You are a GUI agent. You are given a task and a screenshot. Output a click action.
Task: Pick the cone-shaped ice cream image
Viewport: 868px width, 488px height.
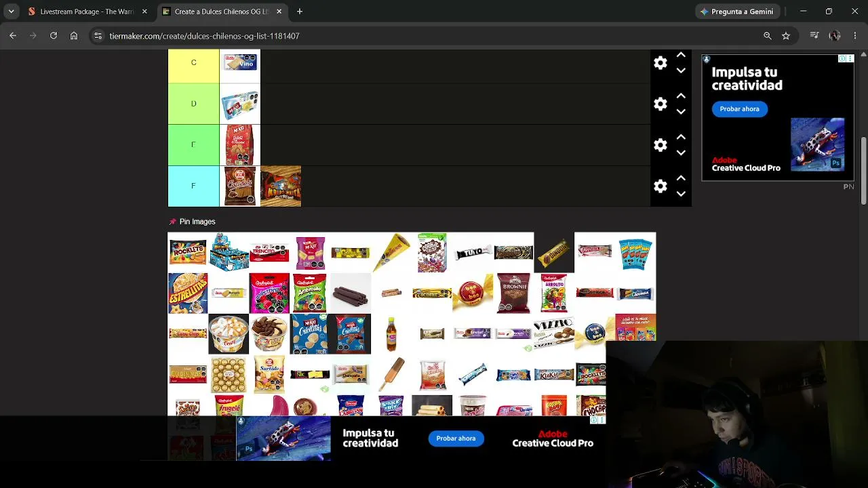click(391, 252)
